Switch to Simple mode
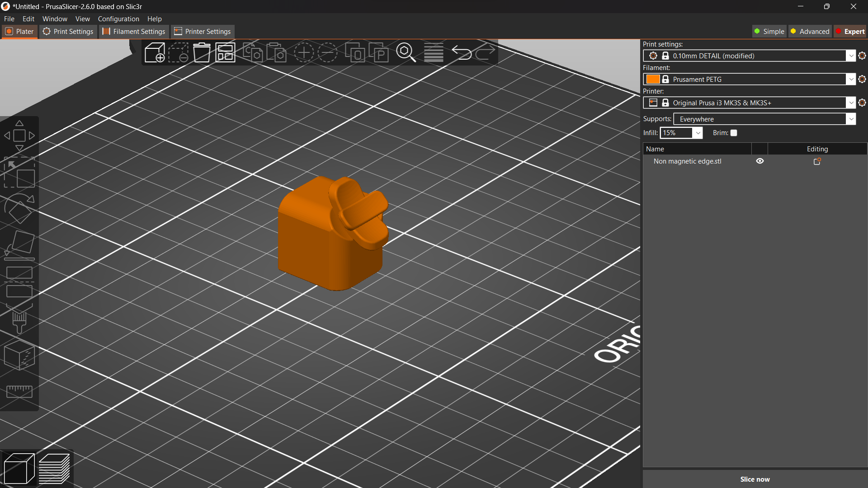 pos(769,31)
